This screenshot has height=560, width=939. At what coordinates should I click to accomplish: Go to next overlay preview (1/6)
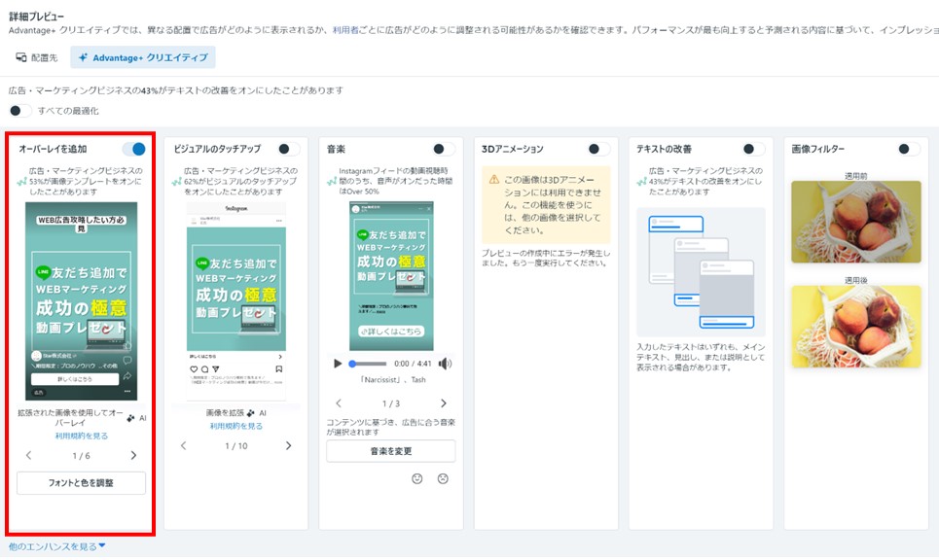click(x=133, y=455)
